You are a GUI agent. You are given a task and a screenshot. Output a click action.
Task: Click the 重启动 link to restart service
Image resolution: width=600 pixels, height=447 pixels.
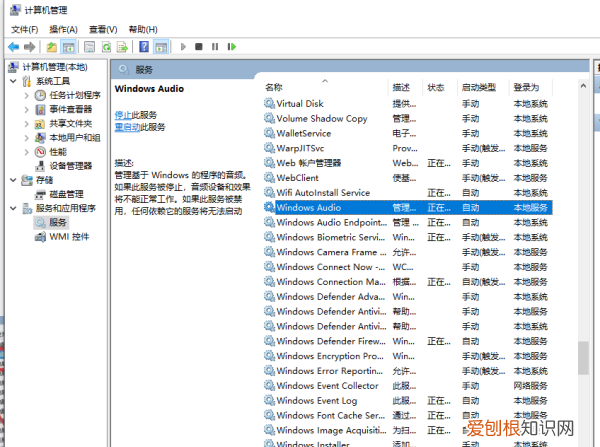point(127,127)
